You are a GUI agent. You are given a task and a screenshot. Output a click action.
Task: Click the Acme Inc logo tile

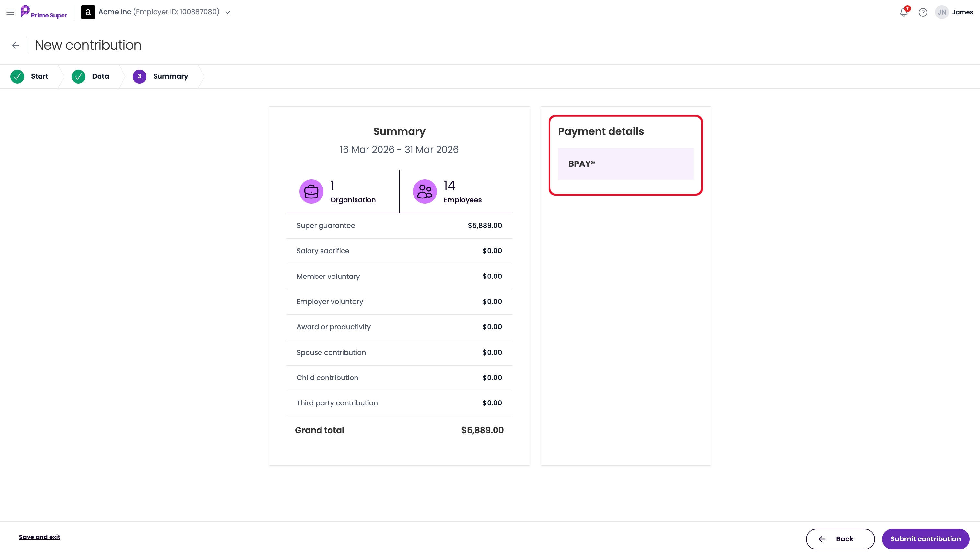[88, 12]
